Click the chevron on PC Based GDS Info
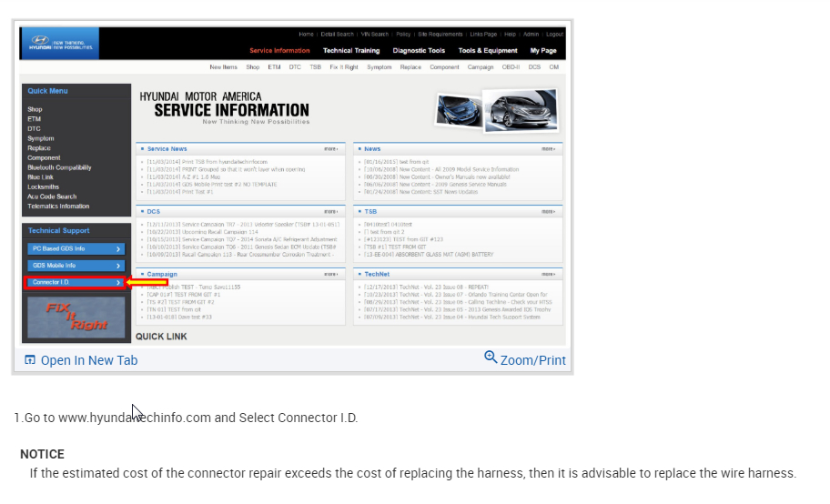Image resolution: width=830 pixels, height=504 pixels. 118,249
